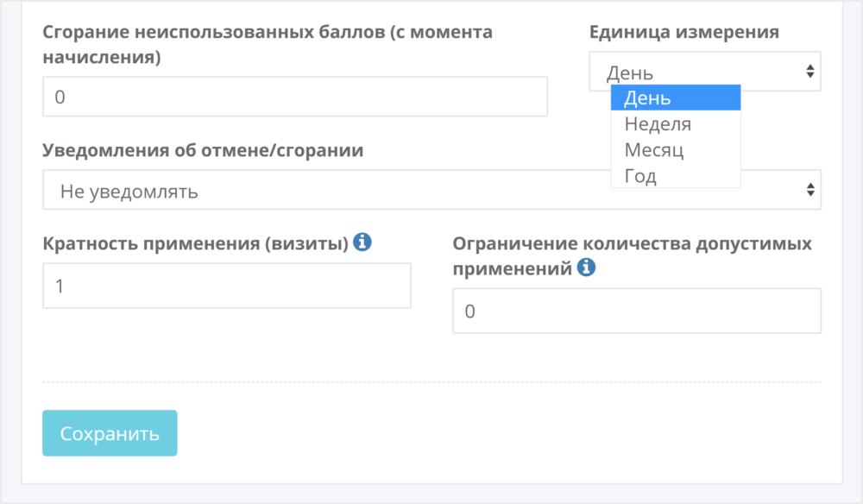
Task: Click the Ограничение количества допустимых применений label
Action: click(x=633, y=255)
